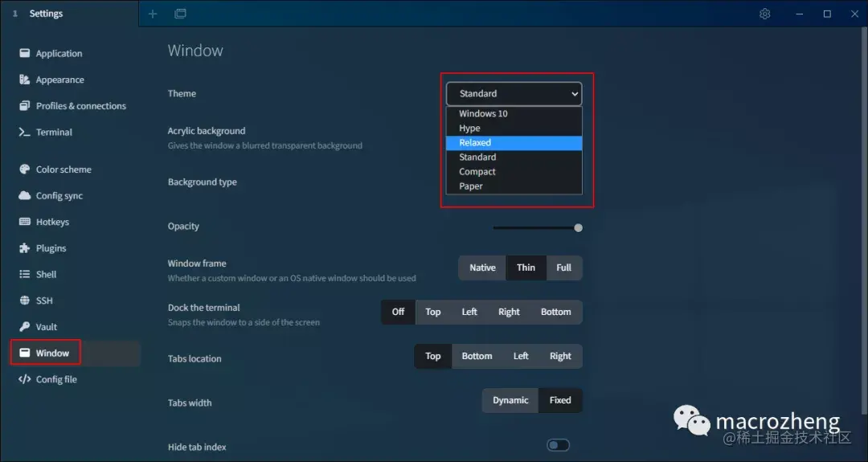Click the Acrylic background label
Screen dimensions: 868x462
[x=207, y=131]
